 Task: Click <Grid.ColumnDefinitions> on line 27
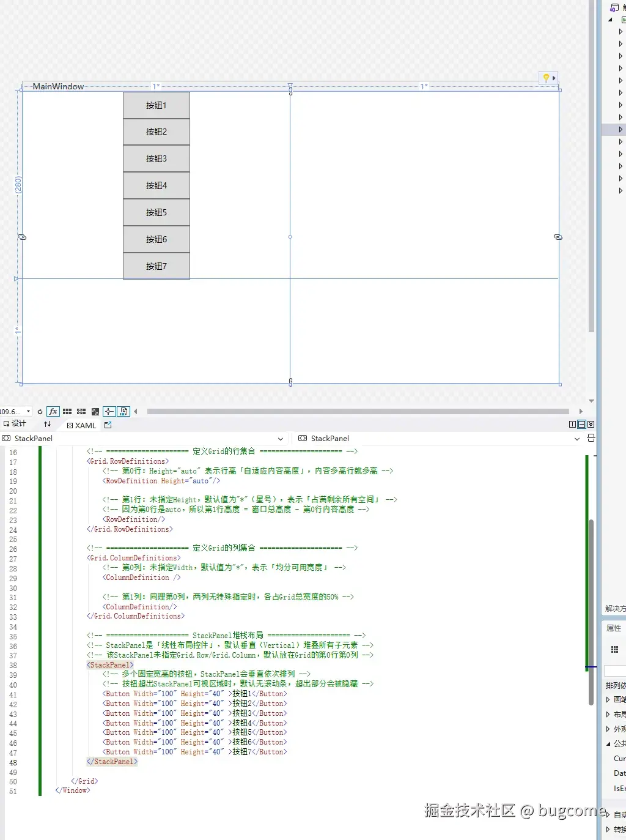tap(134, 558)
